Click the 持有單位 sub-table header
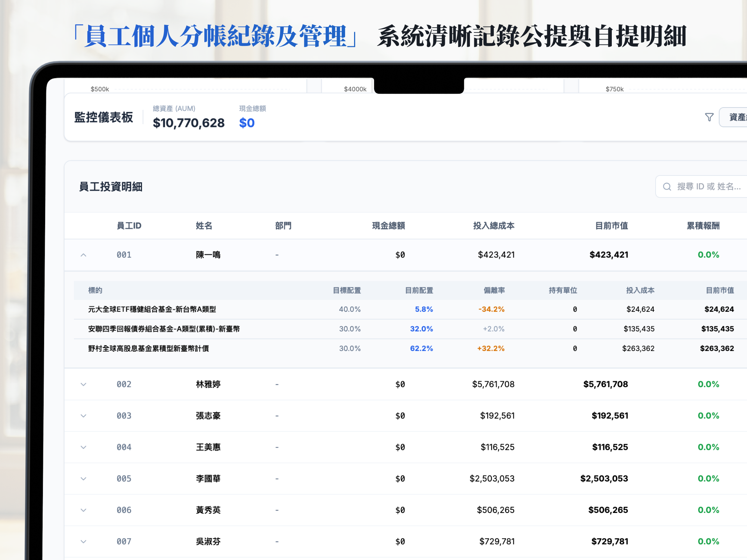This screenshot has width=747, height=560. [563, 290]
